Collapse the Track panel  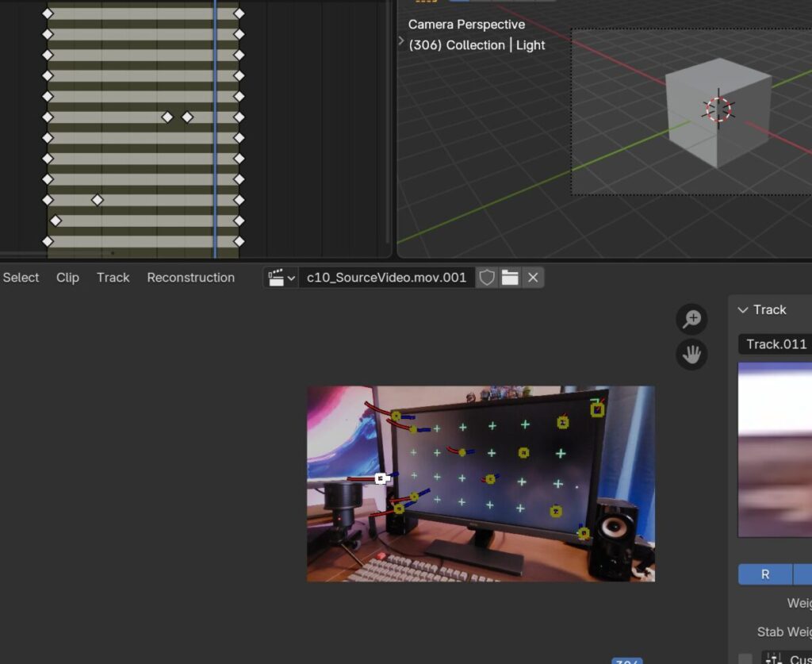[743, 310]
